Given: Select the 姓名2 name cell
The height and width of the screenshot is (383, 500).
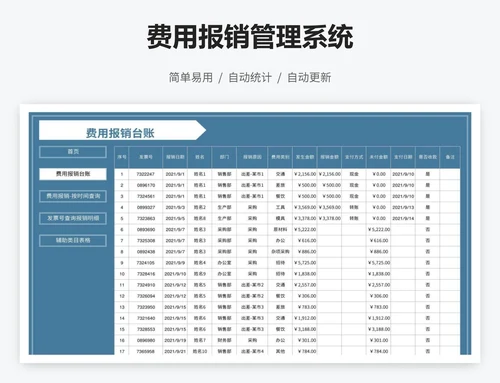Looking at the screenshot, I should coord(200,207).
